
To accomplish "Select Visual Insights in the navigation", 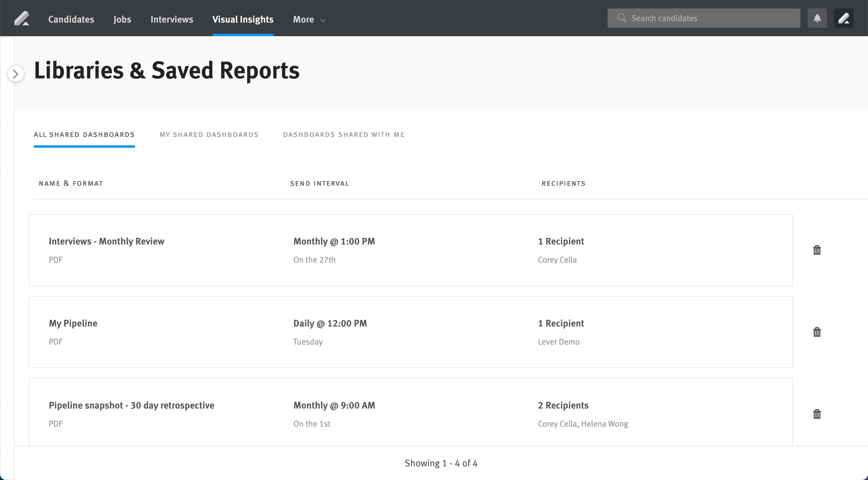I will coord(243,19).
